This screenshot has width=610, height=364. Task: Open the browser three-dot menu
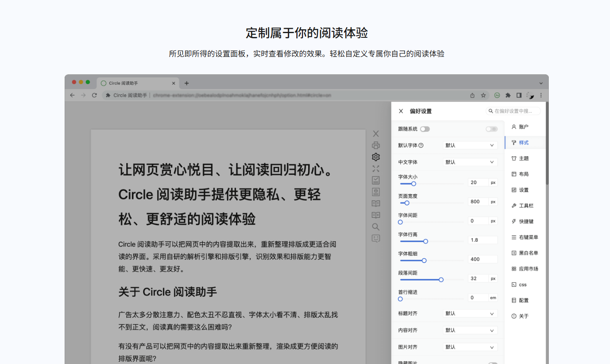click(541, 95)
